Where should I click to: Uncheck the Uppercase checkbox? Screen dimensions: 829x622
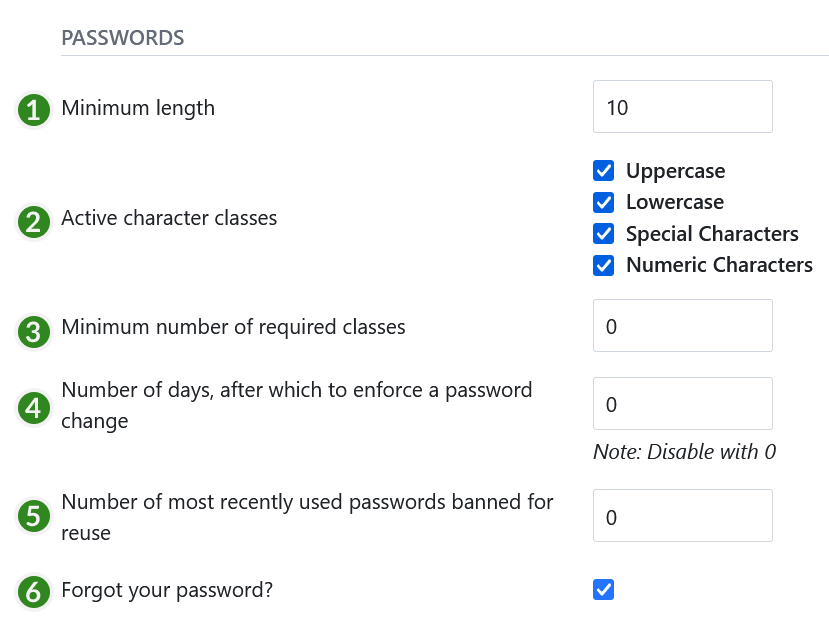pyautogui.click(x=603, y=171)
